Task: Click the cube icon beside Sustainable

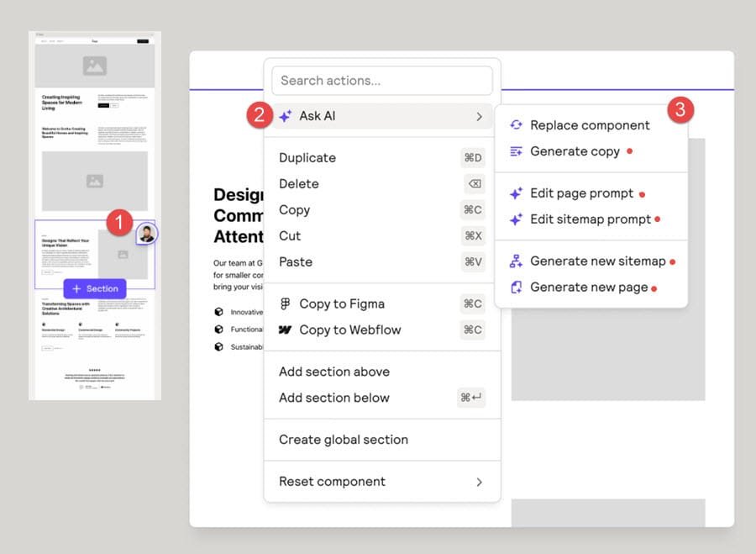Action: pyautogui.click(x=218, y=346)
